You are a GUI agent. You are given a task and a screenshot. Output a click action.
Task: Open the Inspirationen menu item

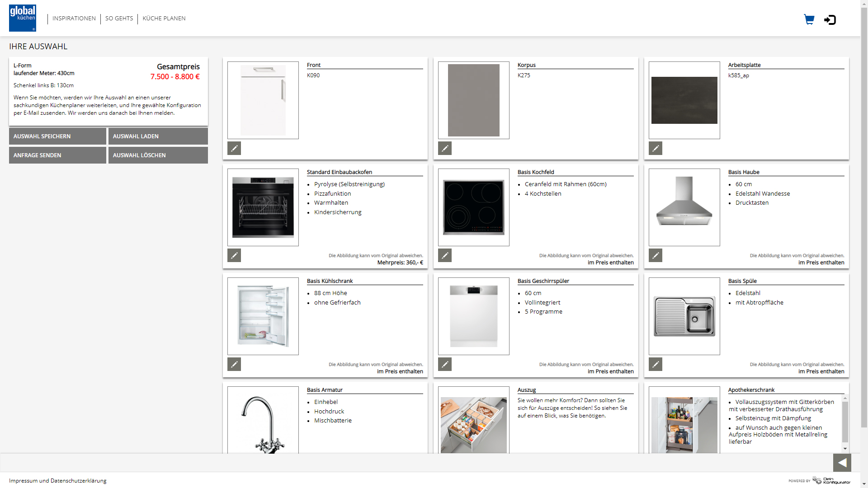pyautogui.click(x=74, y=19)
